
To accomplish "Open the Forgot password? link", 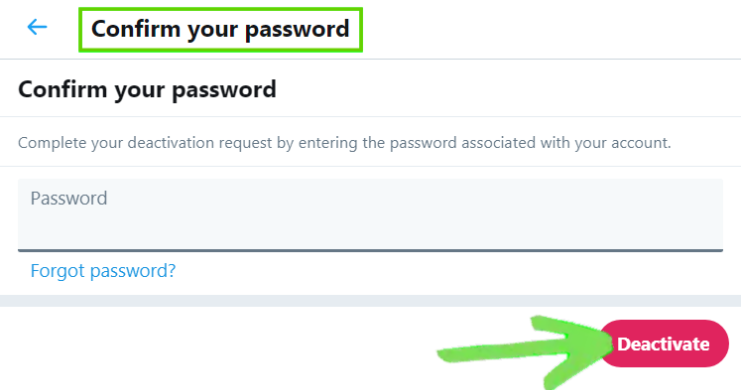I will tap(103, 270).
